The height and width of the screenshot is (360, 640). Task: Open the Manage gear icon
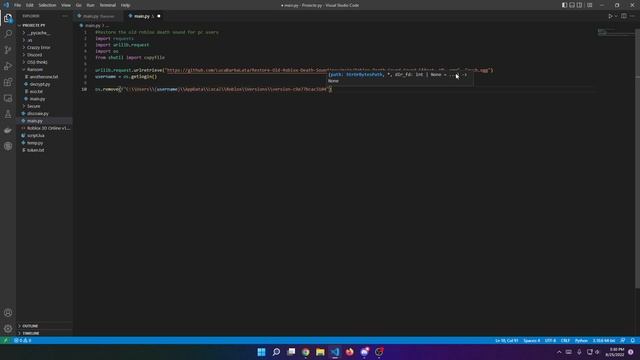8,329
